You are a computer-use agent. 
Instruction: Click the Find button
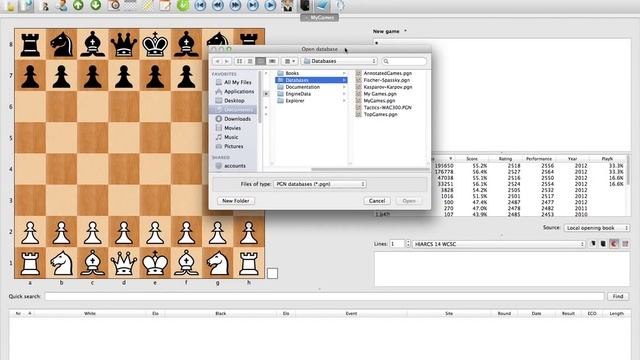pos(618,296)
